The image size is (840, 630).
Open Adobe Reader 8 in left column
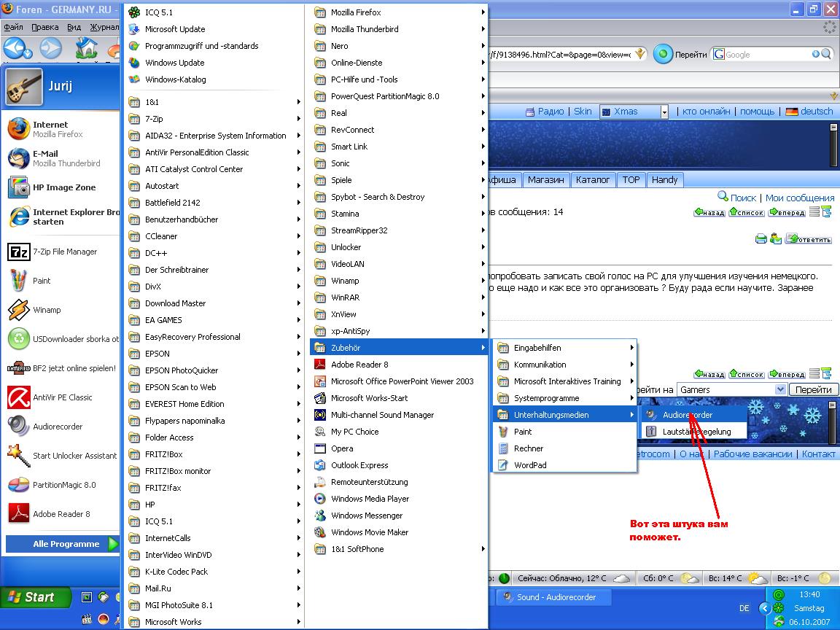[61, 514]
